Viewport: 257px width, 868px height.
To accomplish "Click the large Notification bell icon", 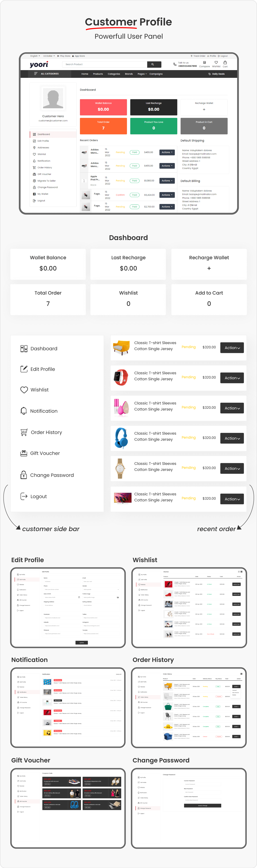I will tap(24, 411).
